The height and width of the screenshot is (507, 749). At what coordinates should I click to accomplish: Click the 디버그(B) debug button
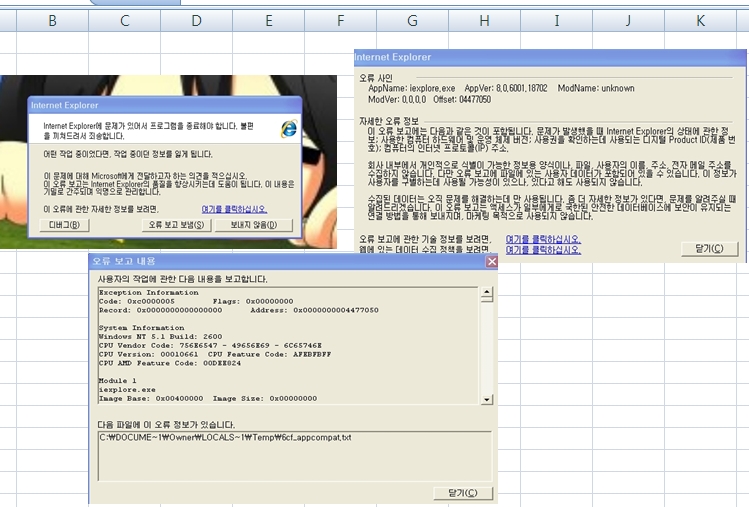pyautogui.click(x=64, y=225)
